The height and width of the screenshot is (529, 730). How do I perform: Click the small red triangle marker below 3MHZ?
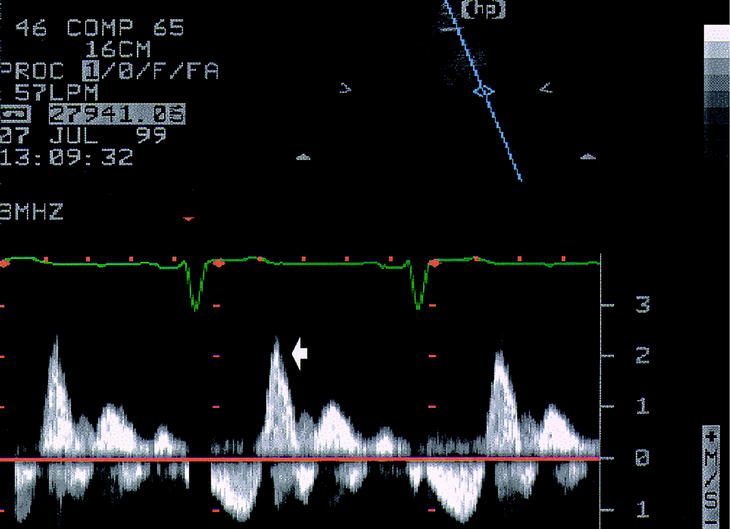coord(189,218)
